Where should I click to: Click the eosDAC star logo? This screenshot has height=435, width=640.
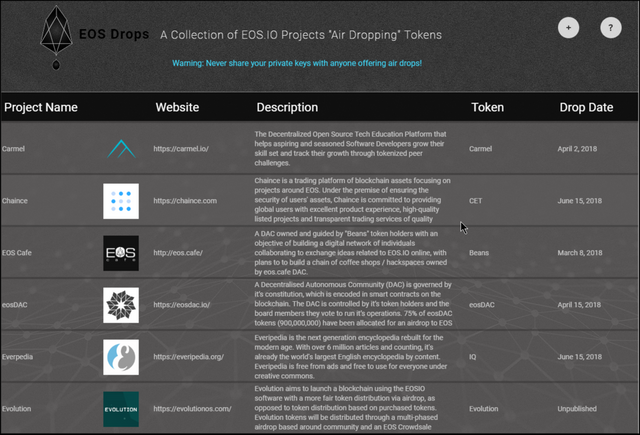coord(121,305)
